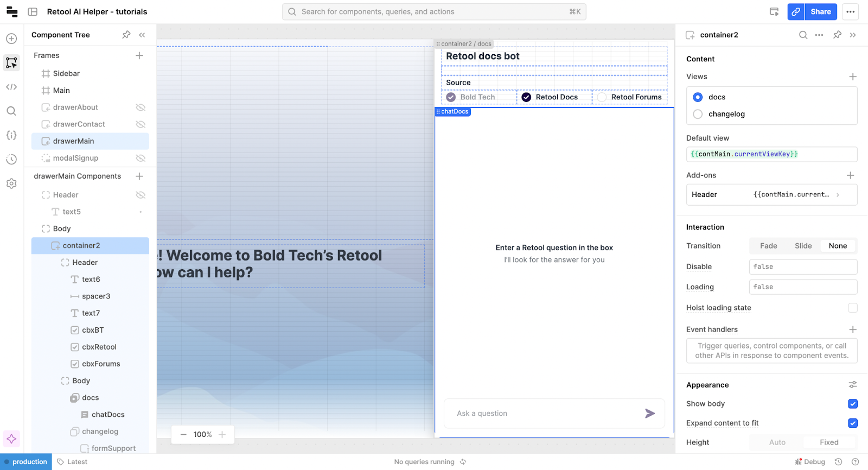Send the chat question arrow icon
The width and height of the screenshot is (868, 470).
tap(650, 414)
